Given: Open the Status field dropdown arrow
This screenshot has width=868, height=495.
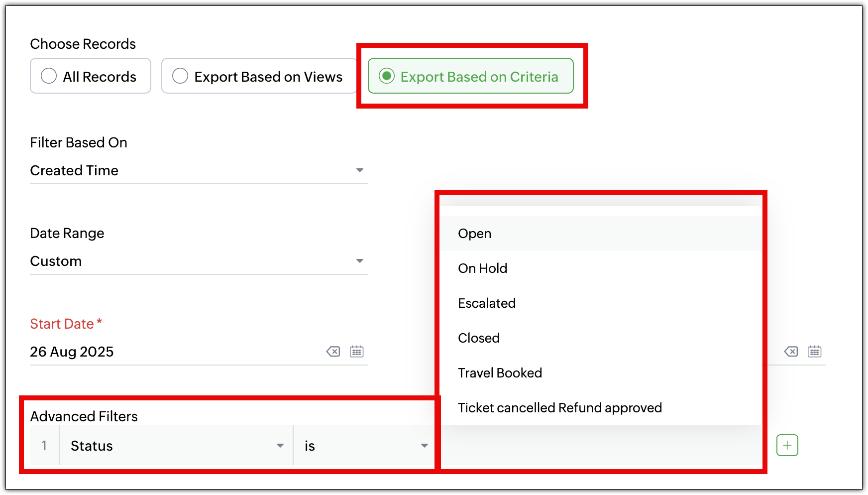Looking at the screenshot, I should [280, 446].
